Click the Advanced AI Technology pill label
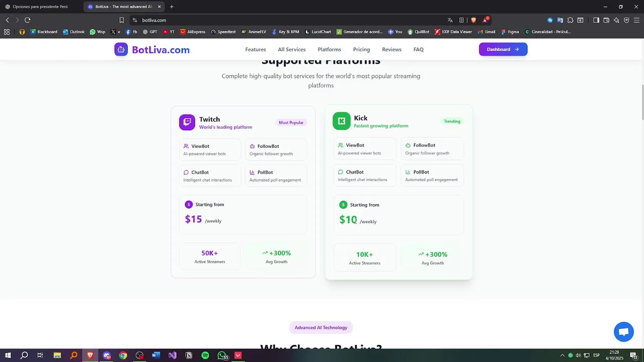 [x=321, y=327]
